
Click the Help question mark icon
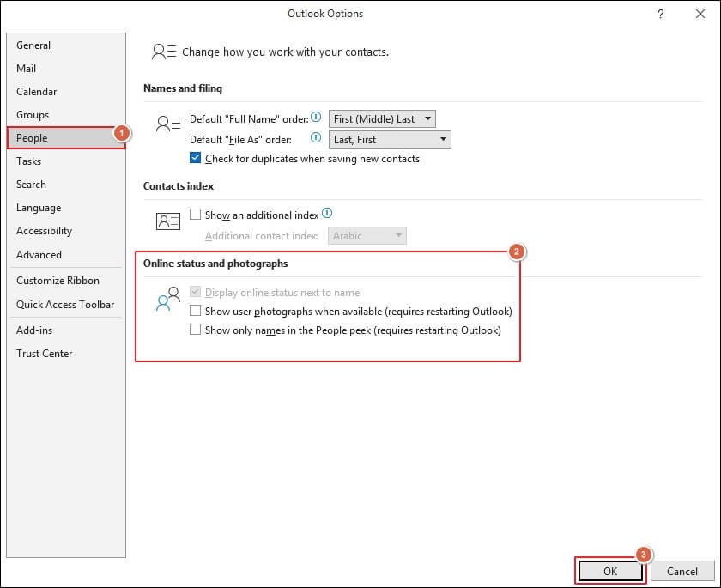[x=661, y=14]
